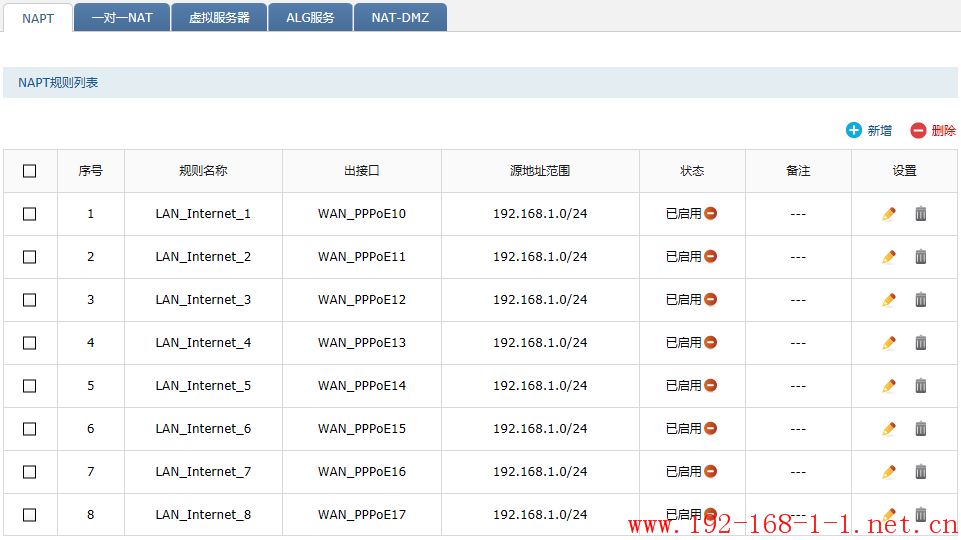Select WAN_PPPoE13 interface cell
Viewport: 961px width, 540px height.
[362, 343]
